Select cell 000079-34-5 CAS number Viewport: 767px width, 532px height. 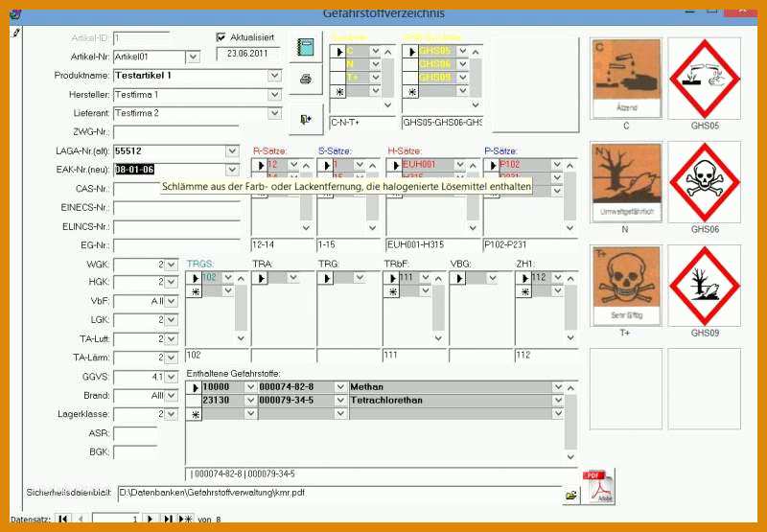(x=296, y=401)
